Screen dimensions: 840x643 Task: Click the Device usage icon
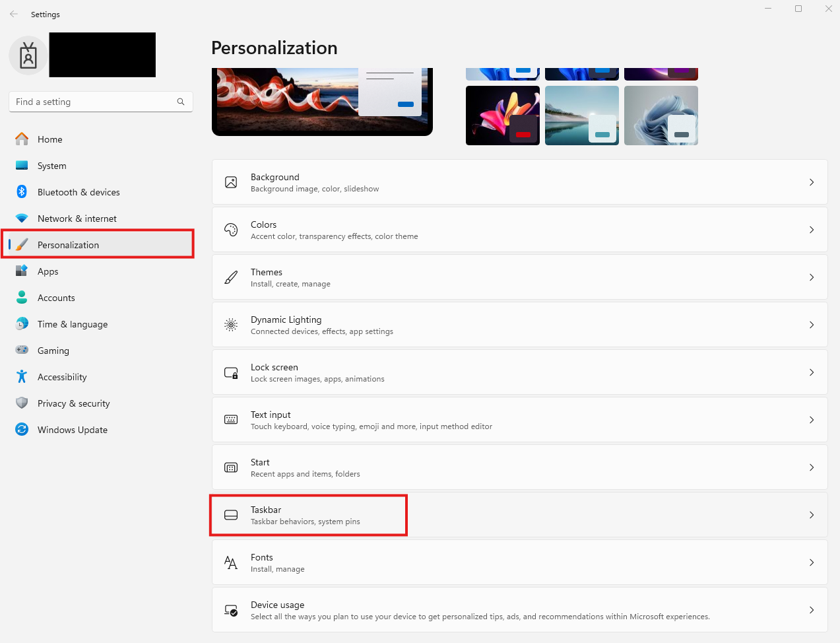(x=231, y=610)
